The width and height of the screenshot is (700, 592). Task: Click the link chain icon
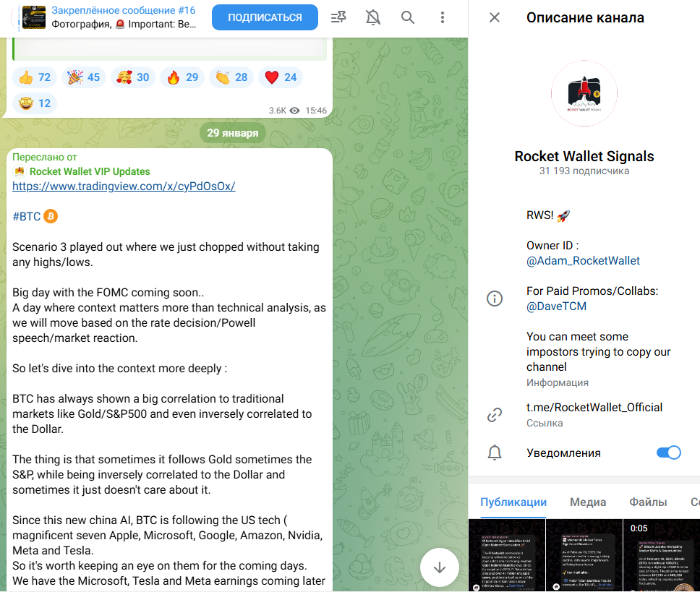click(494, 415)
